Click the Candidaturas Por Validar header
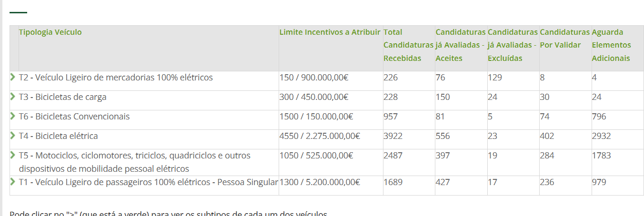644x216 pixels. 564,39
